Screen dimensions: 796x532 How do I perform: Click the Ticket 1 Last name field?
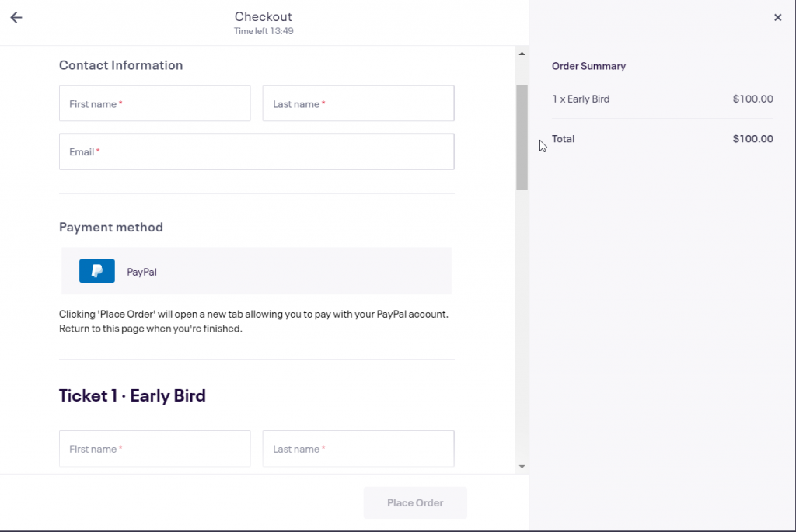click(x=358, y=449)
